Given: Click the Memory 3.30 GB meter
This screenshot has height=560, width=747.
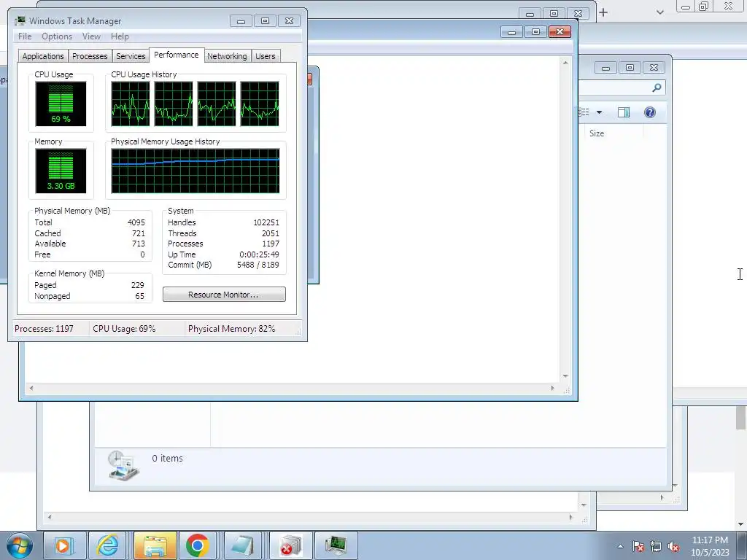Looking at the screenshot, I should [61, 171].
